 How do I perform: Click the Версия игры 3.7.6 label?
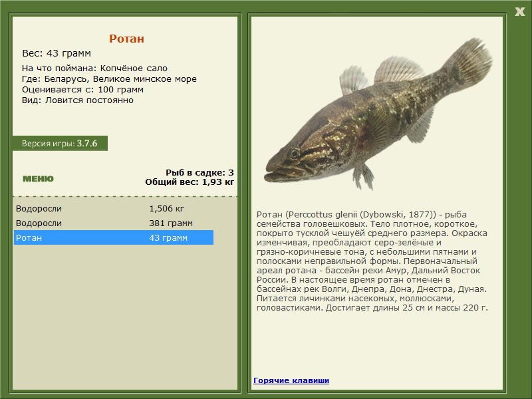60,143
